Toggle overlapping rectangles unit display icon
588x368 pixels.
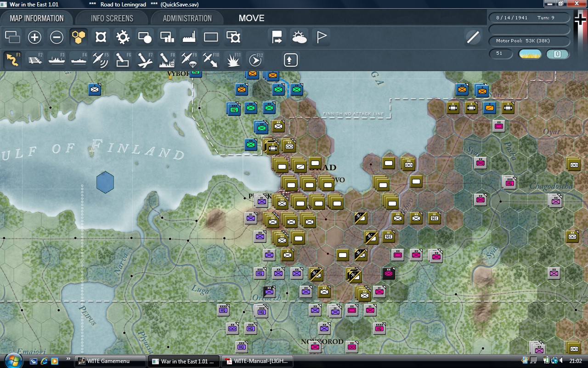point(12,37)
